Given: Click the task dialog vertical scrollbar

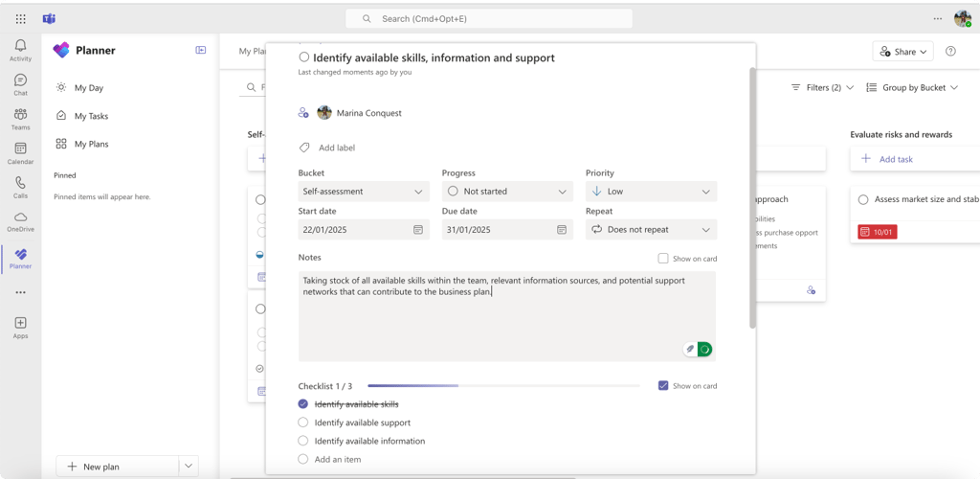Looking at the screenshot, I should pyautogui.click(x=752, y=197).
